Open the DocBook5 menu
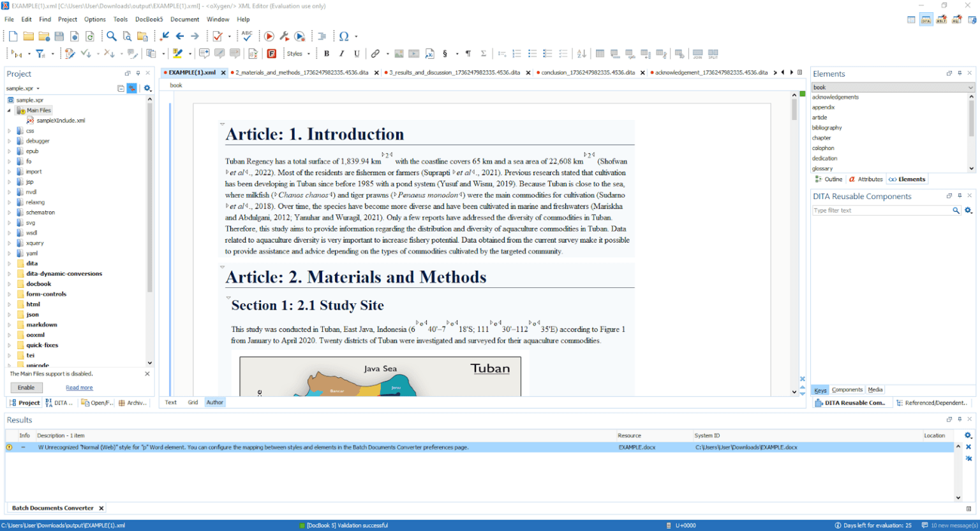The width and height of the screenshot is (980, 531). point(149,19)
